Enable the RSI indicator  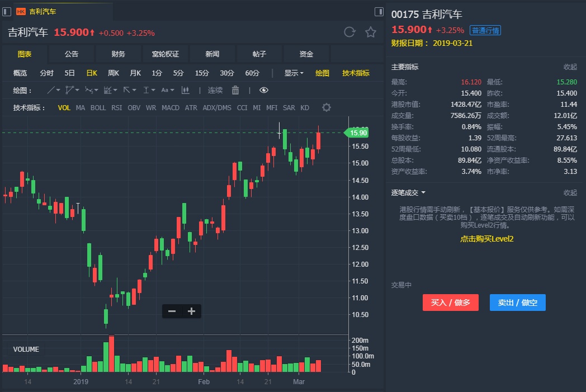click(x=117, y=107)
